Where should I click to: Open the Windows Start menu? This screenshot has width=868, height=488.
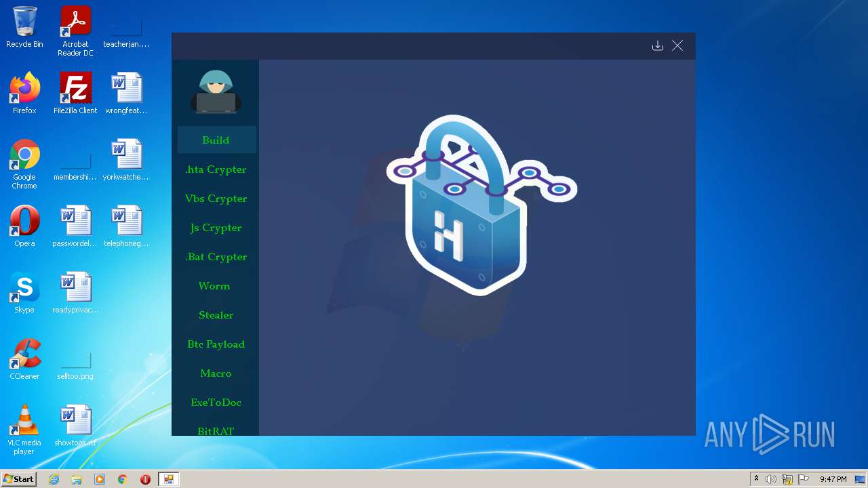point(19,479)
